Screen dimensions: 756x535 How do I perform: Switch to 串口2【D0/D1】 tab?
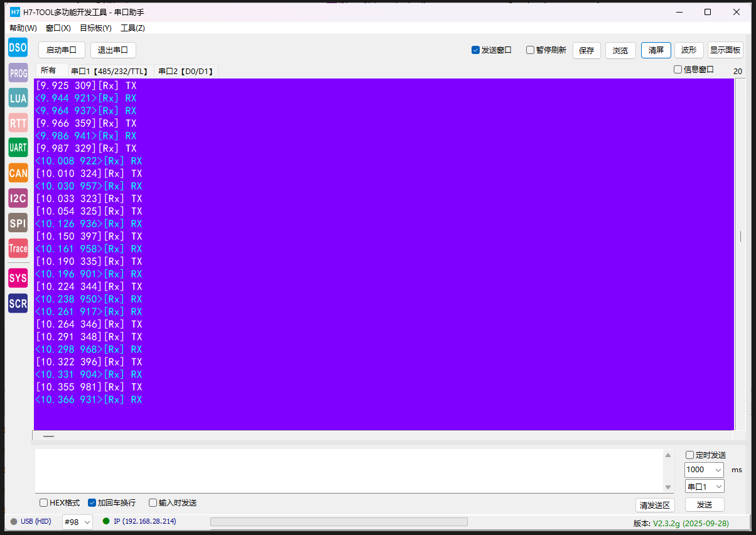point(186,71)
